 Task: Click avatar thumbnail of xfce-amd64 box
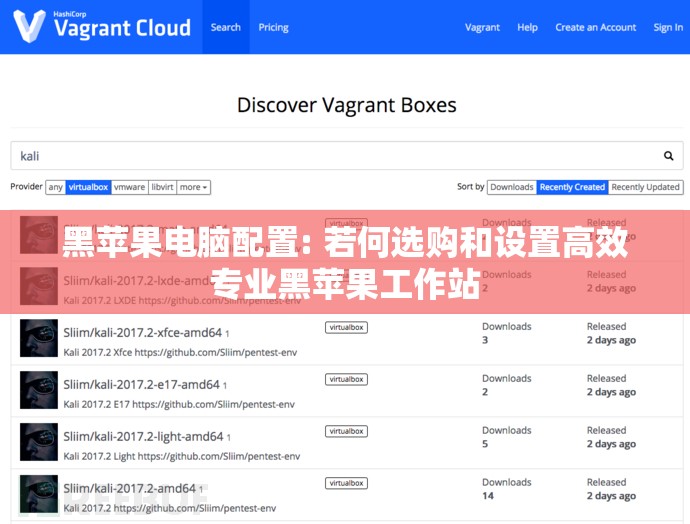pos(39,338)
